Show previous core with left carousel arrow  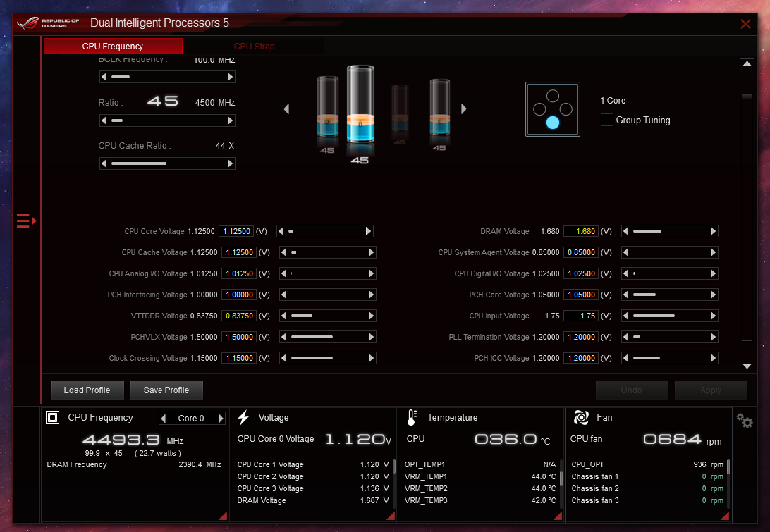(286, 109)
